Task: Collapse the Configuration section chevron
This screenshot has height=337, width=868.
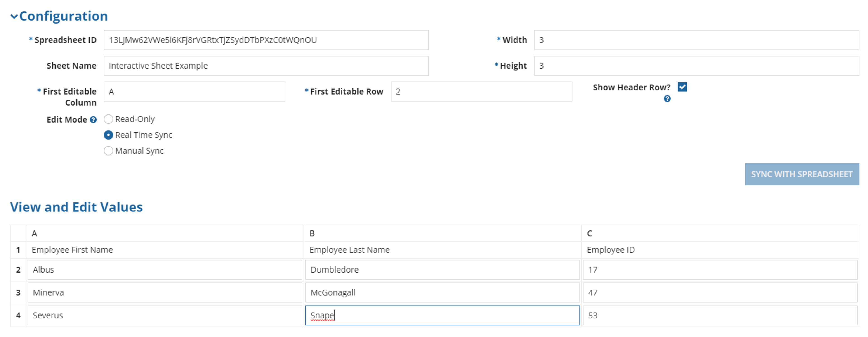Action: coord(14,16)
